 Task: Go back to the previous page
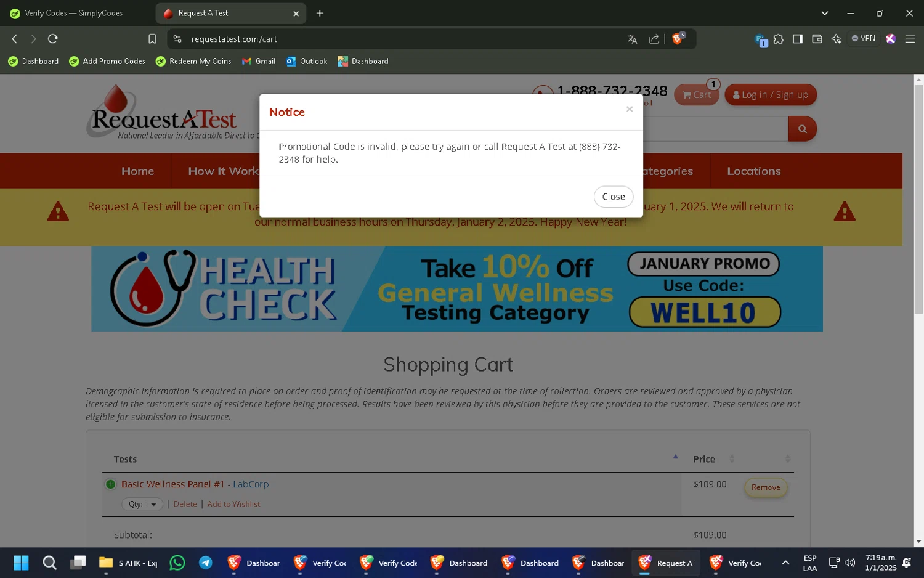(15, 39)
